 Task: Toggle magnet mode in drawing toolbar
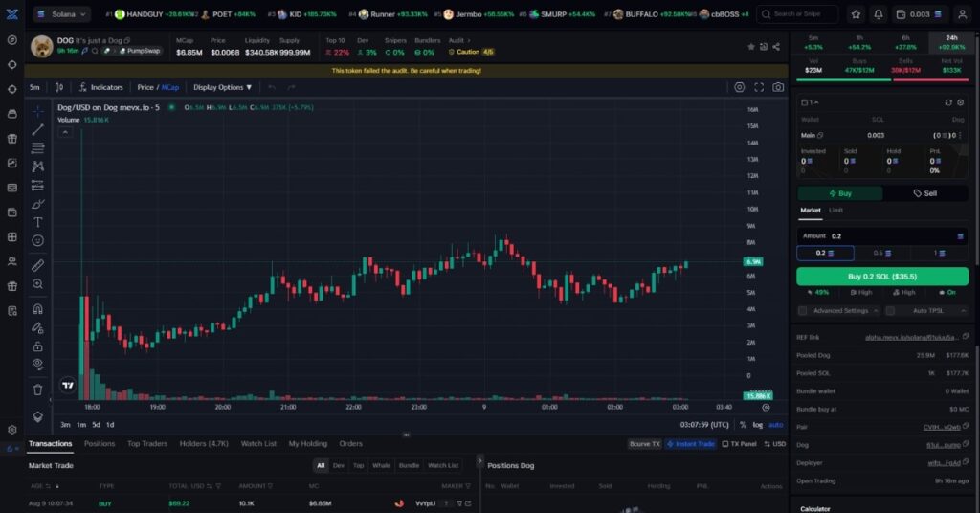click(37, 309)
